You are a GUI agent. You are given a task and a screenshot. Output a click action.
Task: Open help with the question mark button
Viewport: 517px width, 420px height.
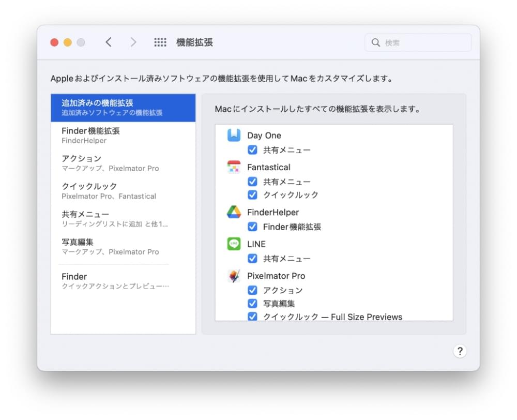[459, 352]
